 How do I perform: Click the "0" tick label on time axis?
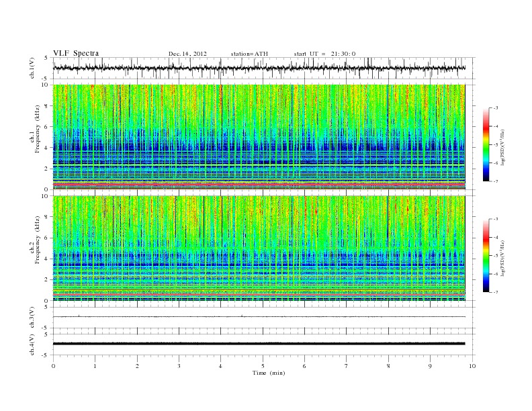click(53, 366)
